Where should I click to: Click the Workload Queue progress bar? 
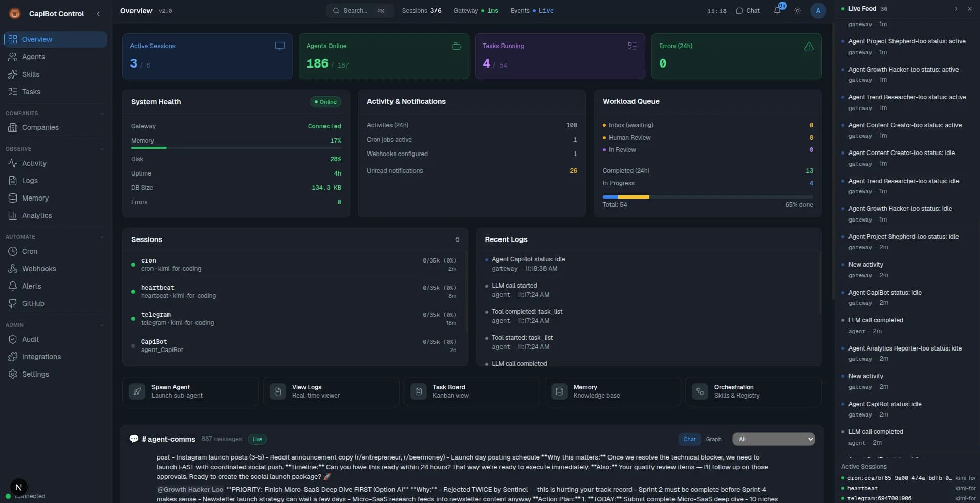pyautogui.click(x=708, y=196)
